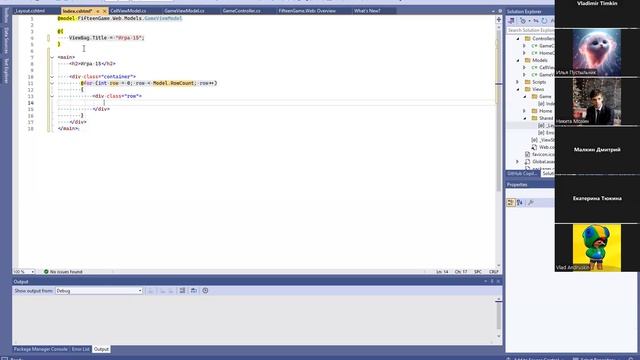The width and height of the screenshot is (640, 360).
Task: Open the Output panel window position menu
Action: (486, 281)
